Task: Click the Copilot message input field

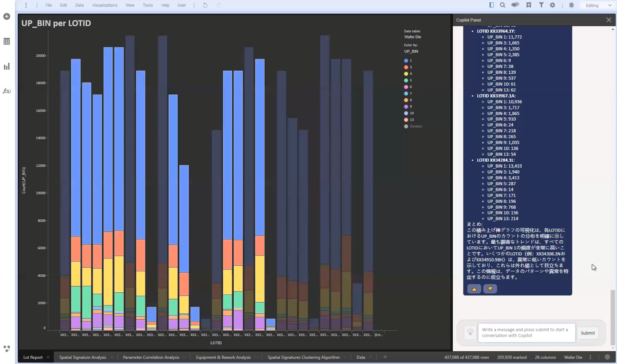Action: 526,332
